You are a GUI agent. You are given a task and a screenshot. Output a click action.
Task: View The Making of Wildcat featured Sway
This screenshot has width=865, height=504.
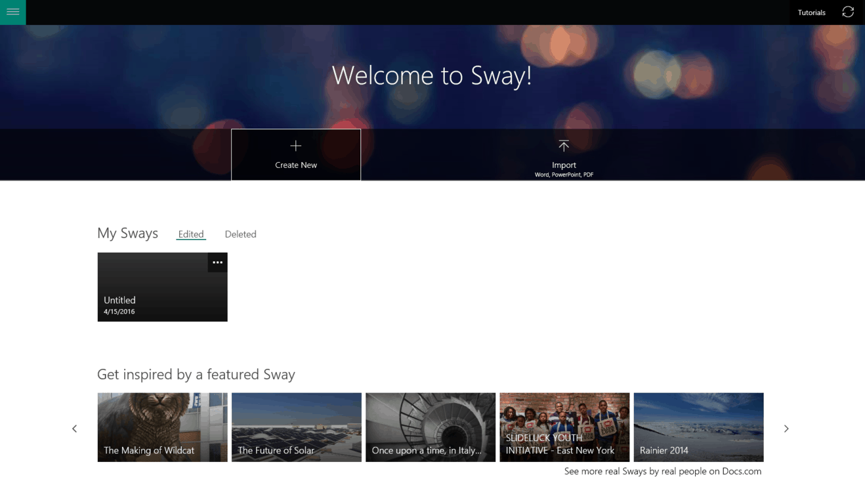162,427
